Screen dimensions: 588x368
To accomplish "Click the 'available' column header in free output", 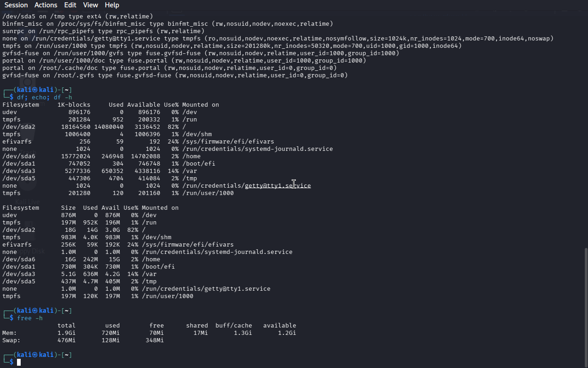I will coord(279,326).
